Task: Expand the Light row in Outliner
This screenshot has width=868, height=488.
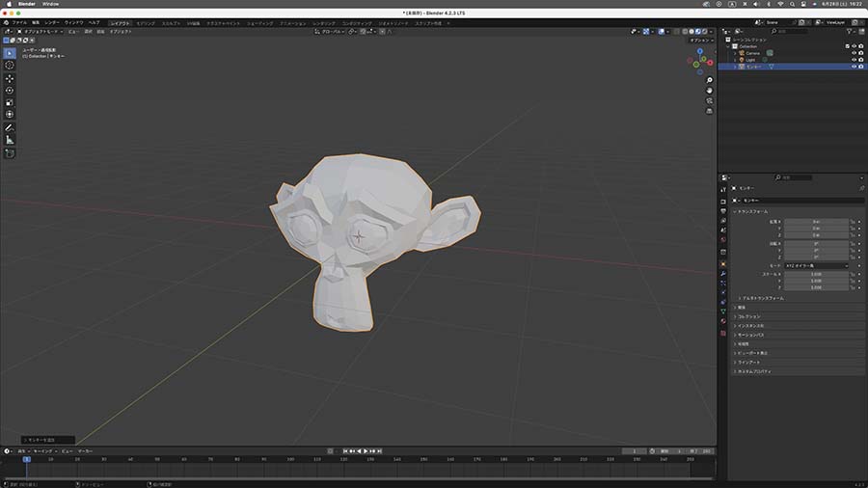Action: click(735, 60)
